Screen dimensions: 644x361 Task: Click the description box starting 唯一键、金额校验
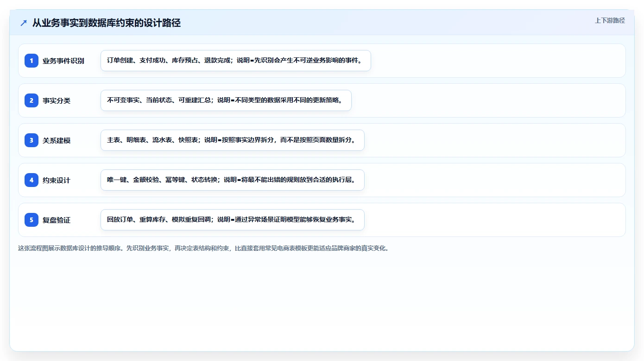[x=233, y=180]
